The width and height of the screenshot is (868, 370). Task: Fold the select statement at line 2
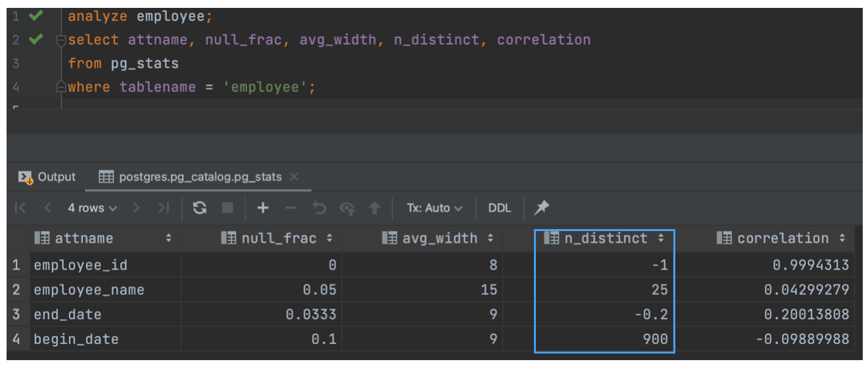pos(60,40)
